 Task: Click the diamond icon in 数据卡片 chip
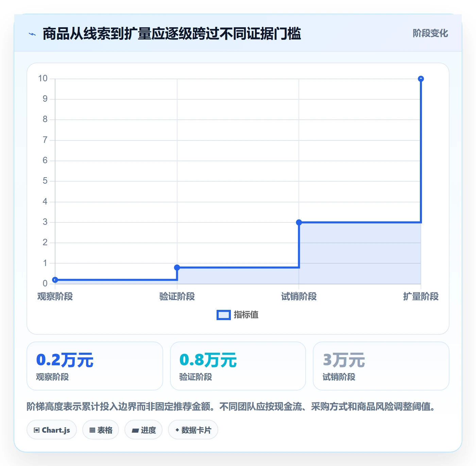[177, 430]
